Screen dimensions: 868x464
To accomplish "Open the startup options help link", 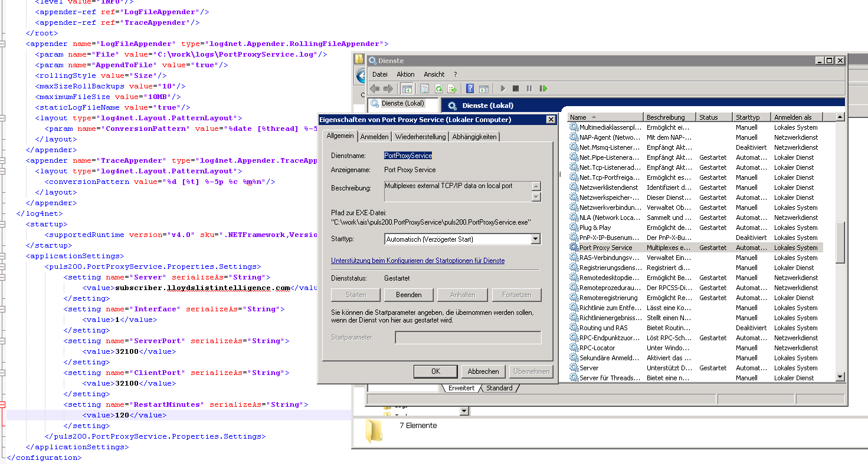I will click(x=418, y=261).
